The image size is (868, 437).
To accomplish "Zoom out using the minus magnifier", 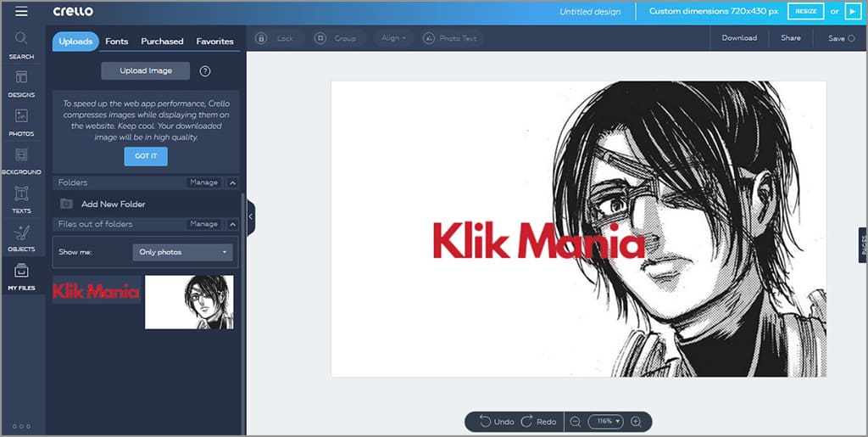I will click(x=576, y=422).
